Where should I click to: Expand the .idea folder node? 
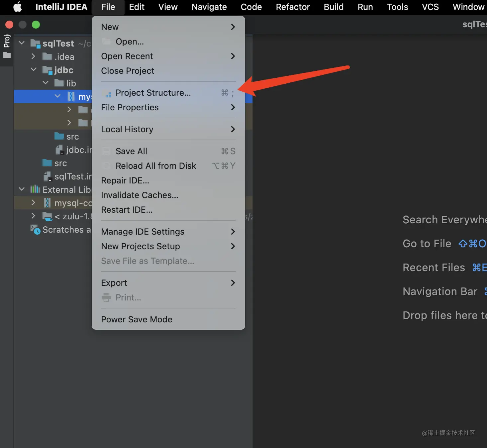click(33, 56)
